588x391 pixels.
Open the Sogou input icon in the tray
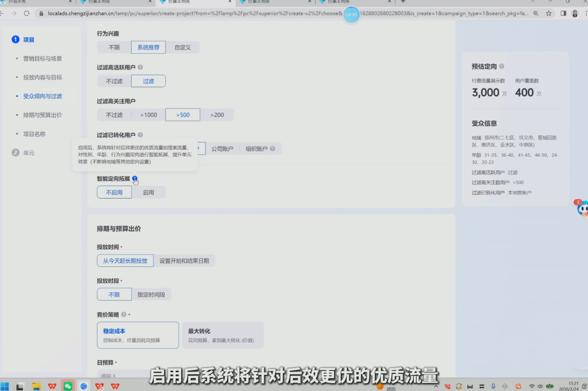(x=519, y=386)
